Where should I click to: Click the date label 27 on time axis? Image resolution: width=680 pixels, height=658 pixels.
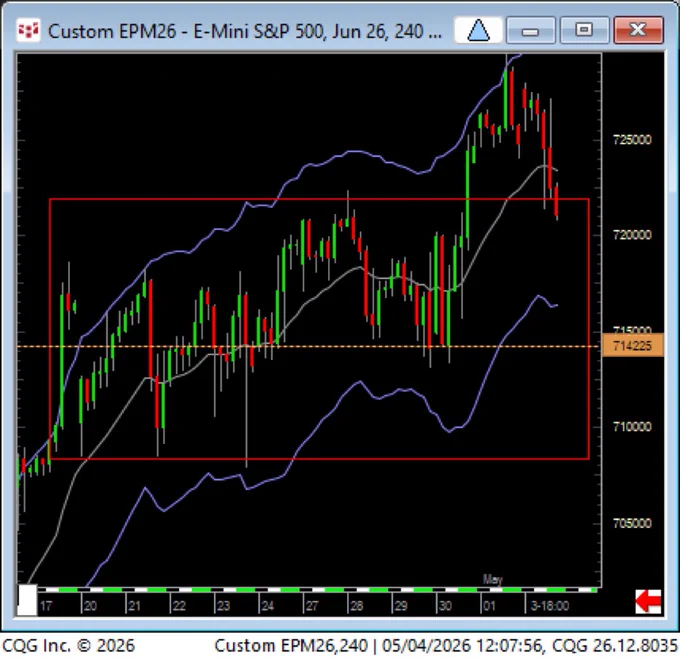click(312, 606)
